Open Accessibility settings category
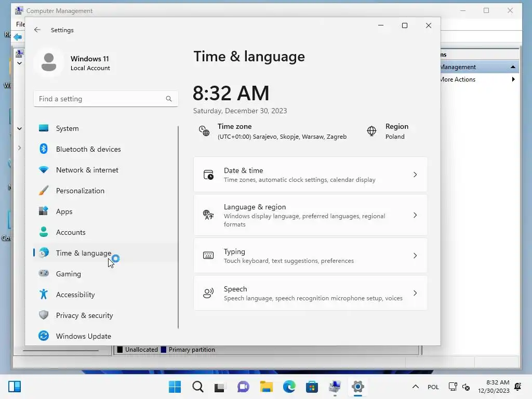This screenshot has height=399, width=532. [105, 295]
